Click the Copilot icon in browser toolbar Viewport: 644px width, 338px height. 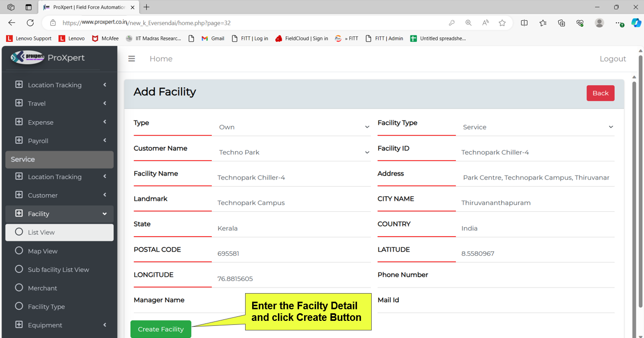point(636,23)
